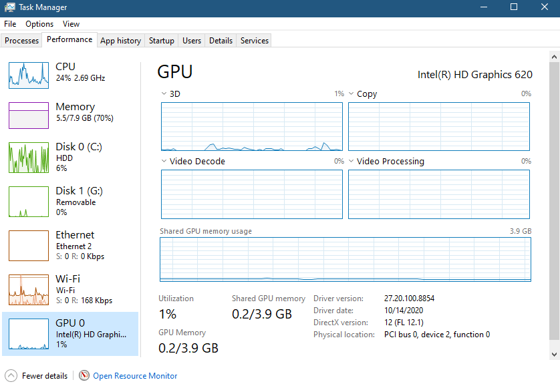Open the View menu

(71, 24)
